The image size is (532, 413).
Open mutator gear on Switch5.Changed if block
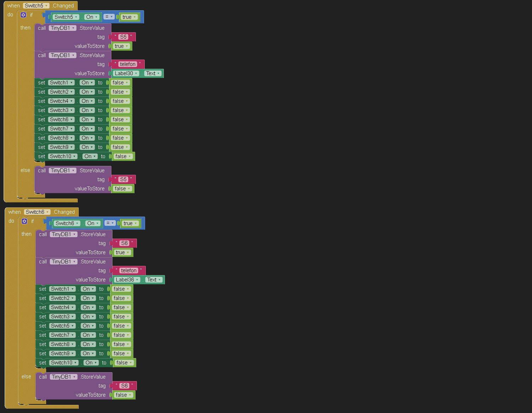click(23, 15)
